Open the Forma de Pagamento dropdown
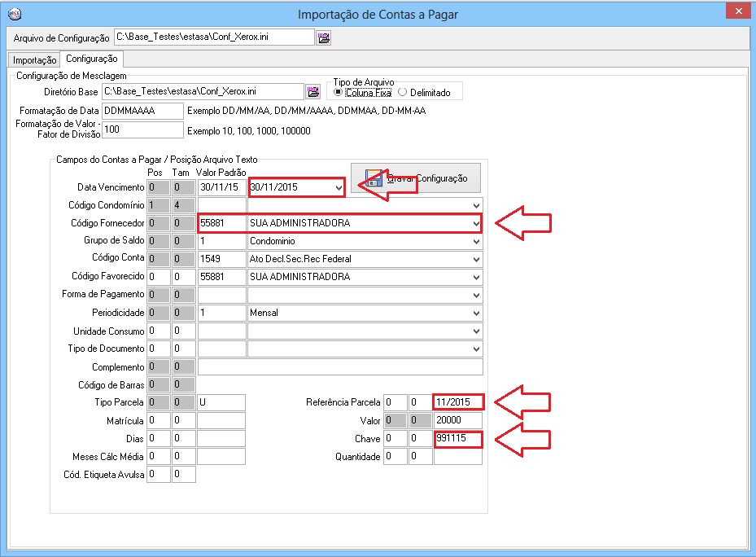 pos(475,295)
